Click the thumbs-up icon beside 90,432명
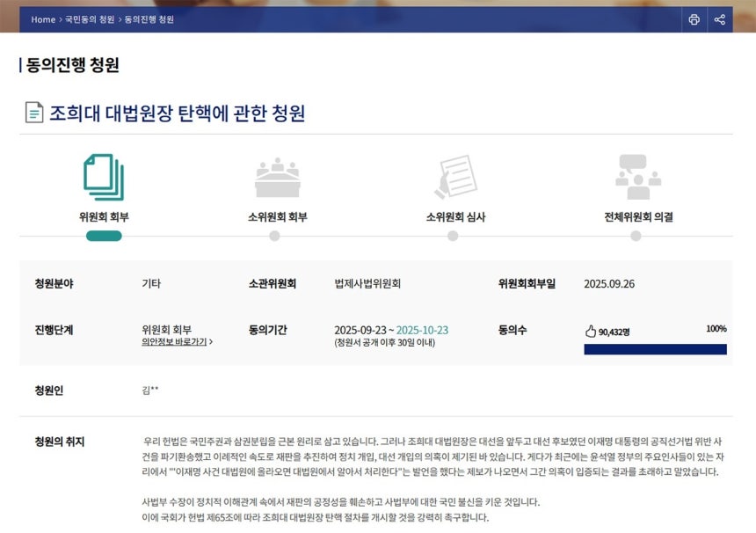Screen dimensions: 756x533 [x=591, y=332]
